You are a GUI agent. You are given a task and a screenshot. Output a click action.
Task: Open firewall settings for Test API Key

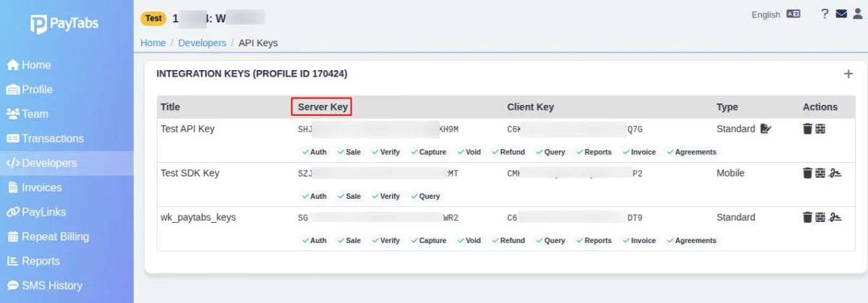click(x=820, y=129)
